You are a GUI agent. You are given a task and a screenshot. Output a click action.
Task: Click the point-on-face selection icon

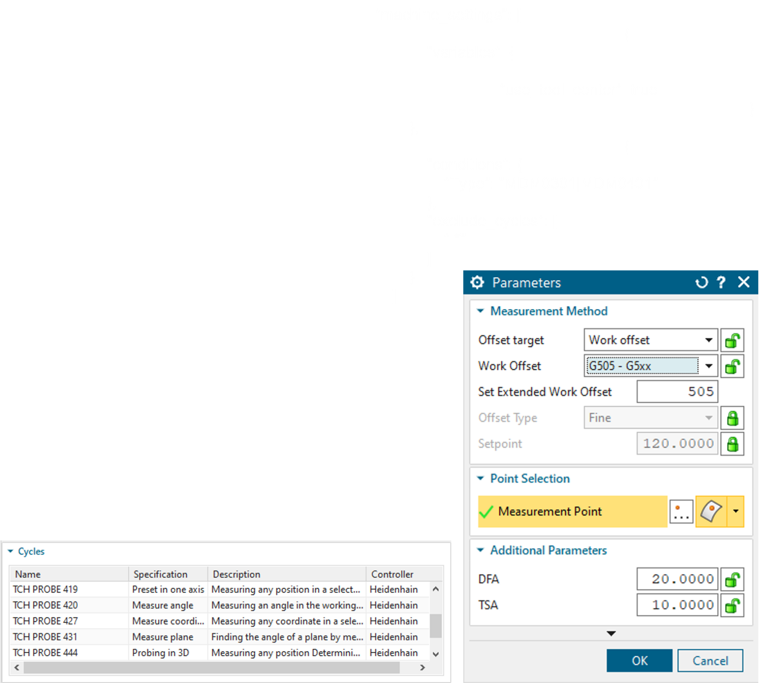point(711,511)
